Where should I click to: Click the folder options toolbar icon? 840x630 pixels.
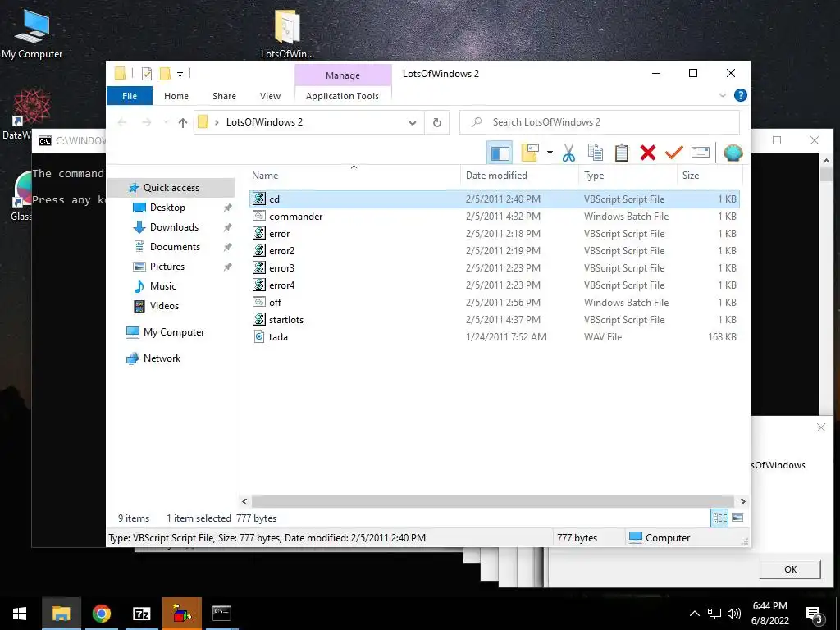click(530, 153)
